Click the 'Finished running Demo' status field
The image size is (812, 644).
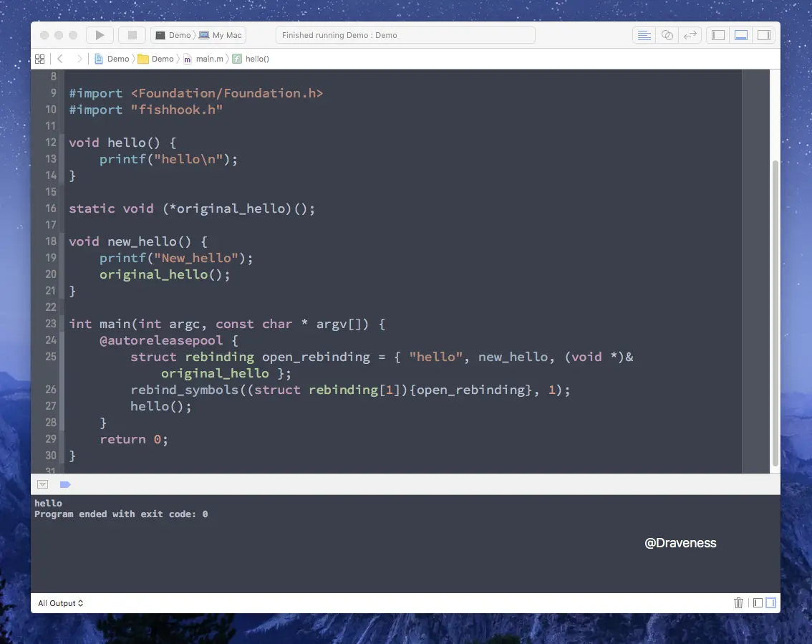(405, 35)
